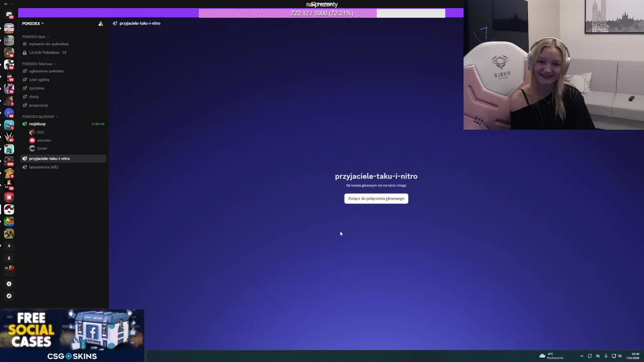Open the server labeled 'g'
This screenshot has width=644, height=362.
pyautogui.click(x=9, y=257)
